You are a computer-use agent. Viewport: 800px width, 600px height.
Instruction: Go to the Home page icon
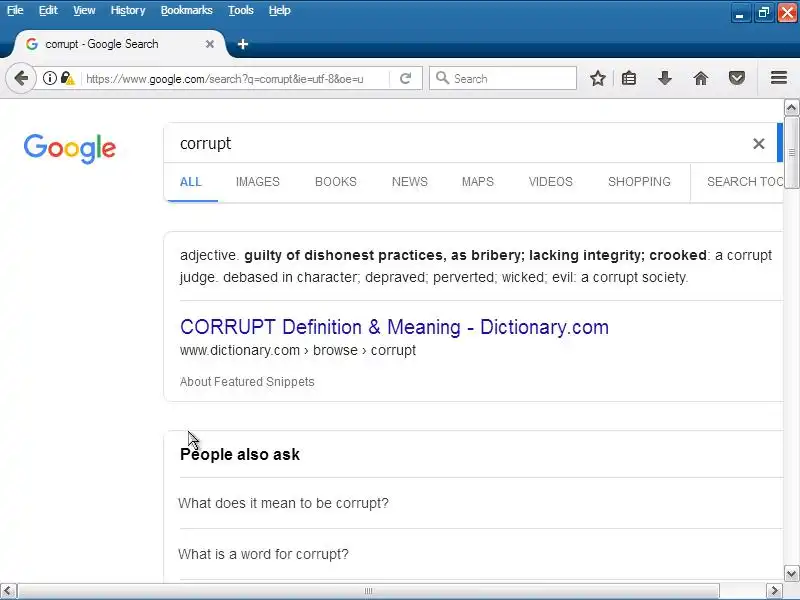[x=701, y=78]
